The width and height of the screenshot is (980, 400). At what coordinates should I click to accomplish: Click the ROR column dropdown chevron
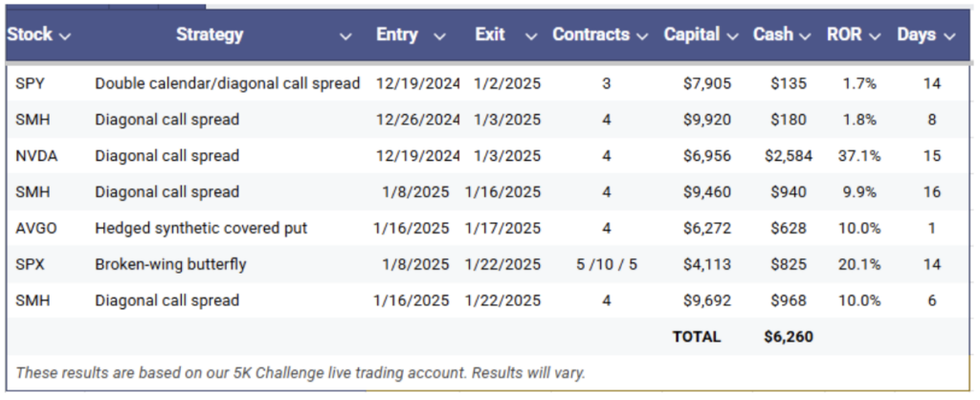[x=875, y=37]
